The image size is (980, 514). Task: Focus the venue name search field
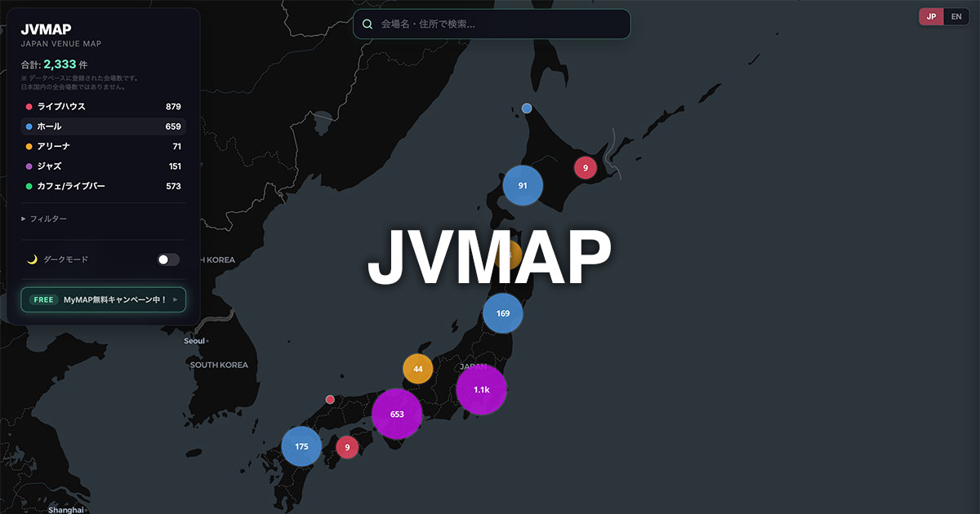[x=500, y=24]
